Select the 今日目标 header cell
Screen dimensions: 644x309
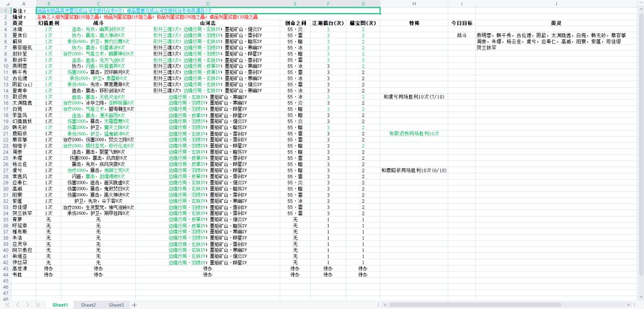click(x=462, y=23)
